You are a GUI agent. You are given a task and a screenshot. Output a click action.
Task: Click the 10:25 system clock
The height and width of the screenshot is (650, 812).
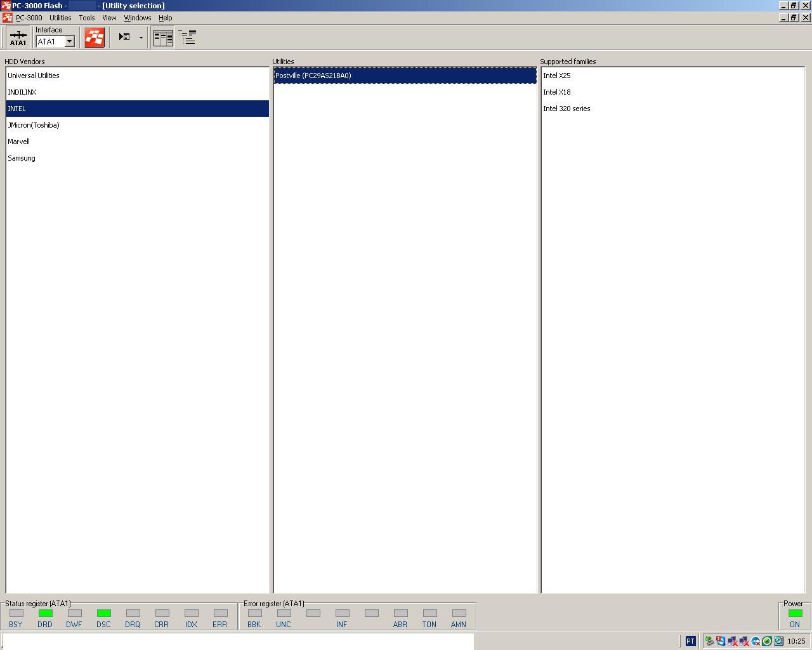tap(796, 641)
